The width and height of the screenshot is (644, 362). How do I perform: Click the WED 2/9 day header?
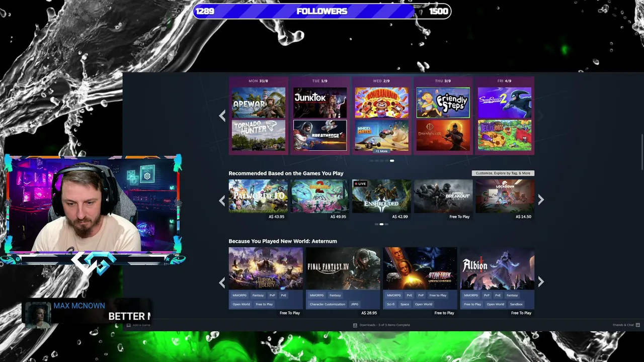tap(381, 81)
